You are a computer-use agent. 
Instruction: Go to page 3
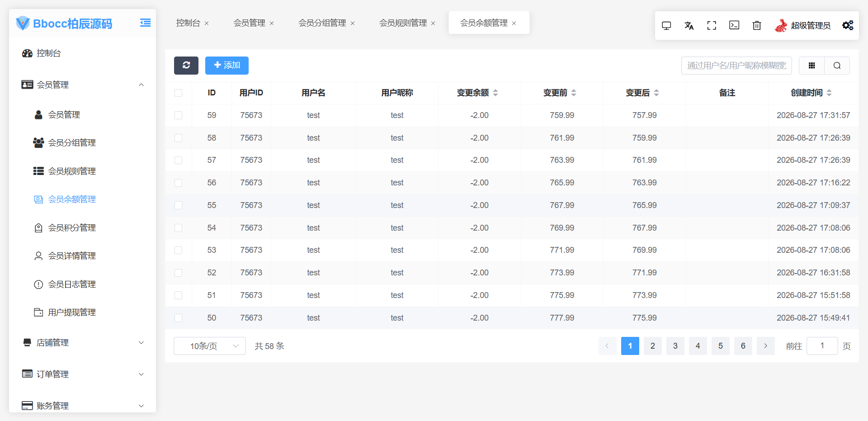point(675,346)
